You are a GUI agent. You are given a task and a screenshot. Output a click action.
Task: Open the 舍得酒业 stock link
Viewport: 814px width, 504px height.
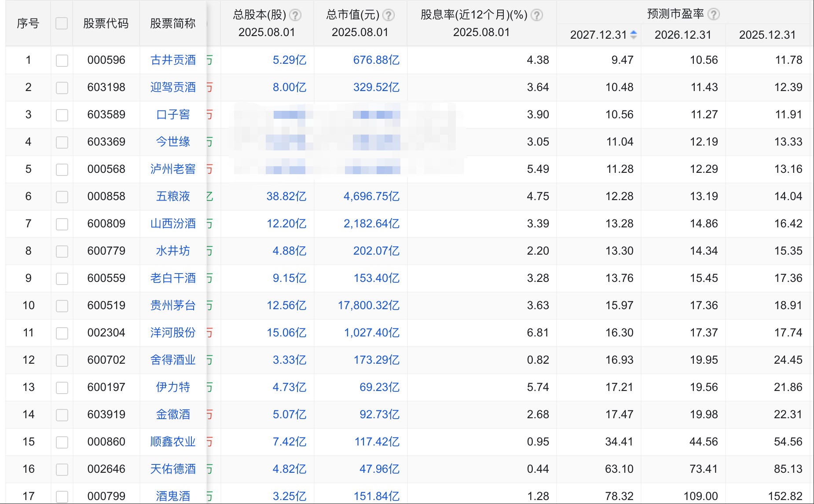[x=173, y=360]
